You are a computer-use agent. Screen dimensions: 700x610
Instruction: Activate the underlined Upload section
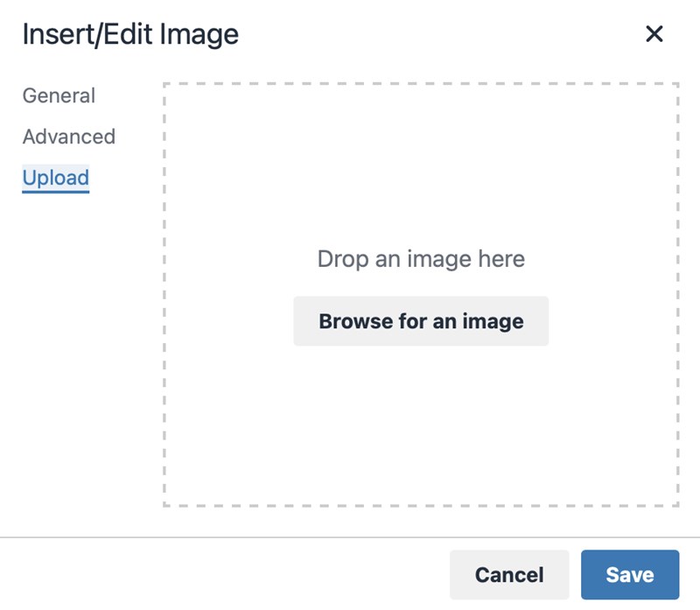click(x=56, y=178)
